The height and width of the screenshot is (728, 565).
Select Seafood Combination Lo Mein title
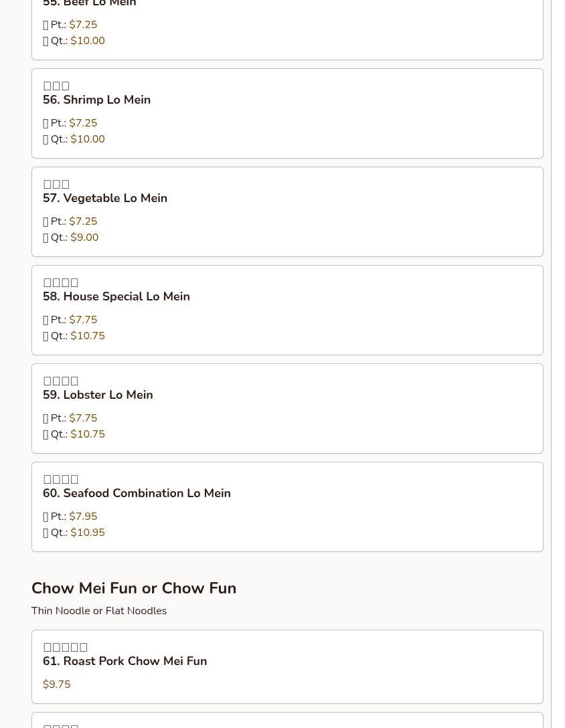coord(137,493)
